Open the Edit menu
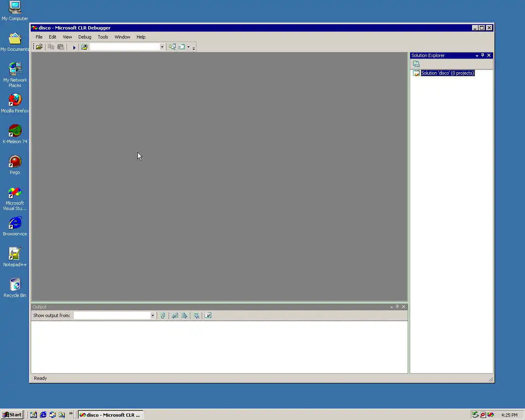The height and width of the screenshot is (420, 525). [x=52, y=37]
